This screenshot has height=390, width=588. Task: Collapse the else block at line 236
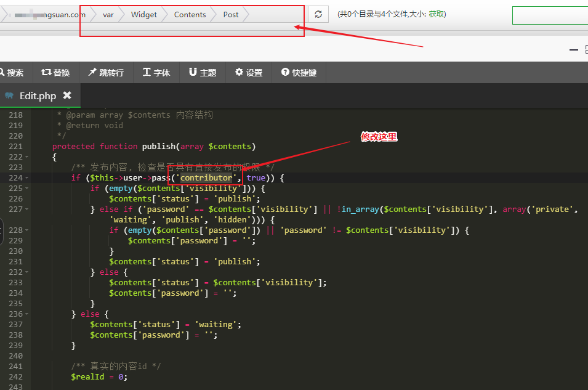click(27, 314)
